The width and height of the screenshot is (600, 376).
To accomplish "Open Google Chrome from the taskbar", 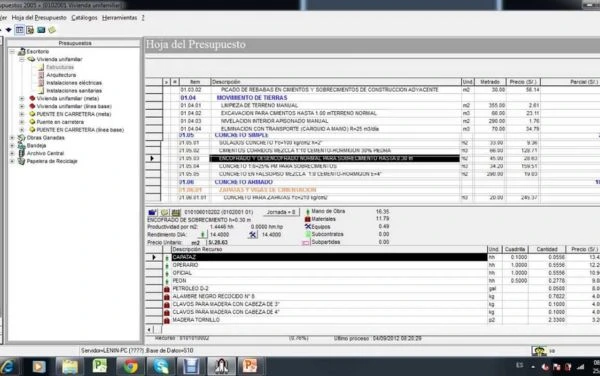I will pos(130,366).
